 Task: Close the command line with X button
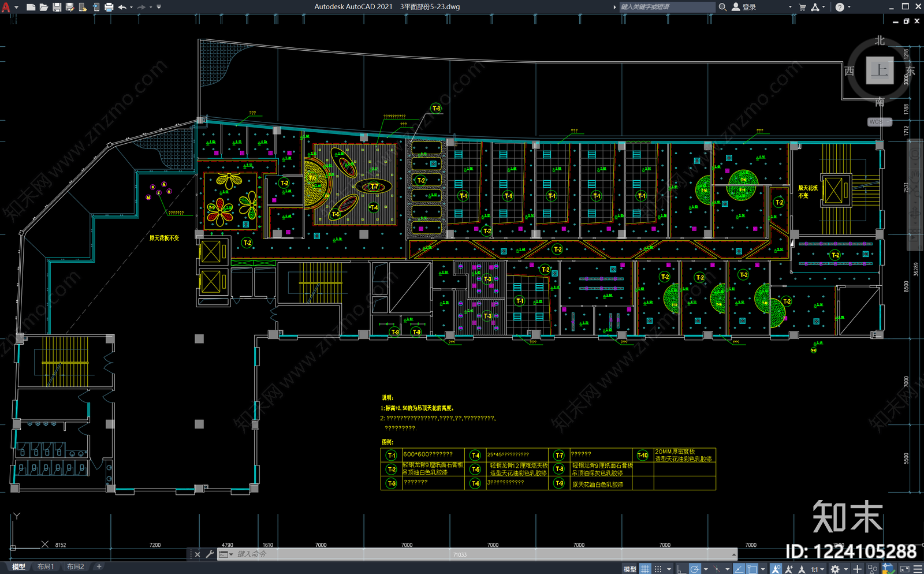(197, 554)
